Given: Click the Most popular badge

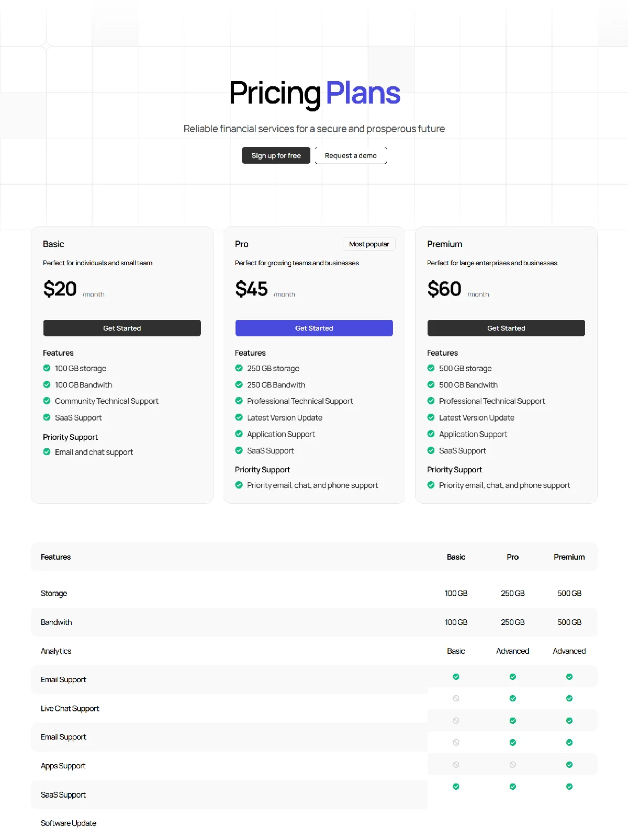Looking at the screenshot, I should click(369, 244).
